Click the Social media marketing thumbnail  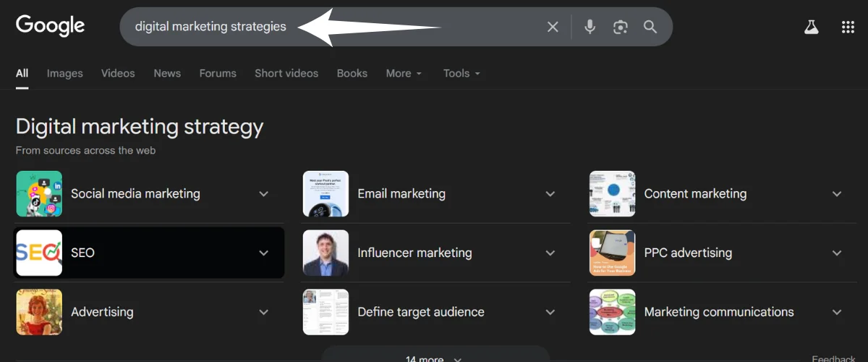(x=39, y=194)
